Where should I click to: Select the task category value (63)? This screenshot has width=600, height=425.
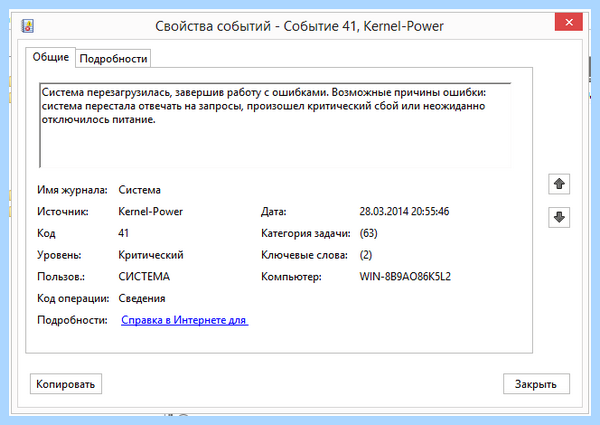click(x=368, y=233)
